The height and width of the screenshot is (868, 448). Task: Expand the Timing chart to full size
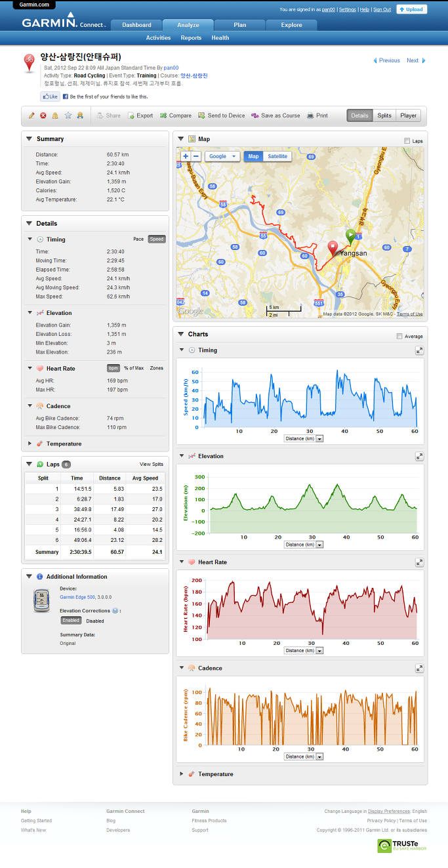419,350
